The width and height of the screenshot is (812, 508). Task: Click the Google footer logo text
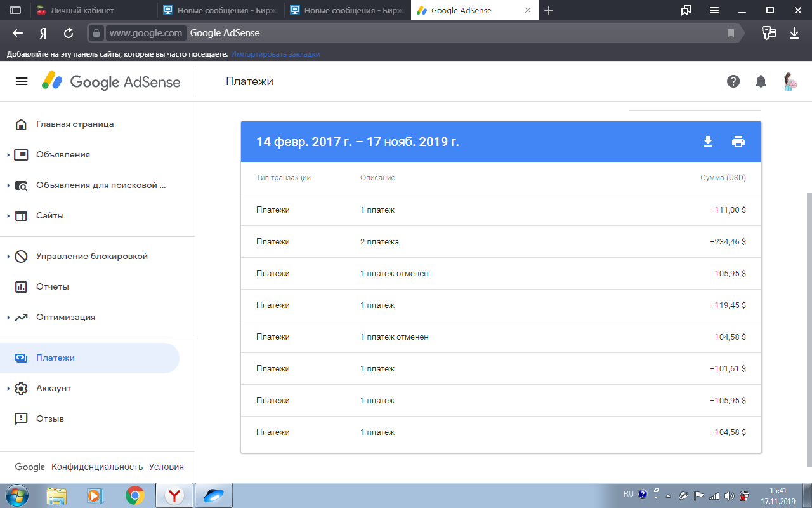coord(30,467)
